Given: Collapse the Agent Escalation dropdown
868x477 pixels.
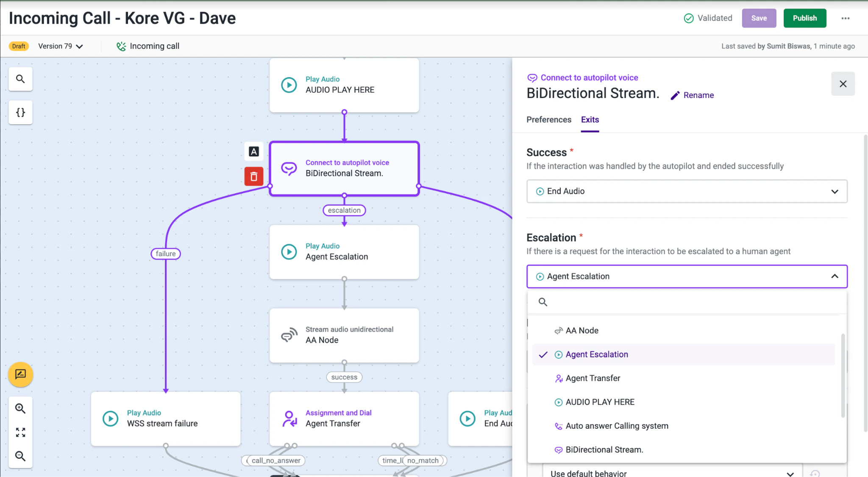Looking at the screenshot, I should 835,276.
